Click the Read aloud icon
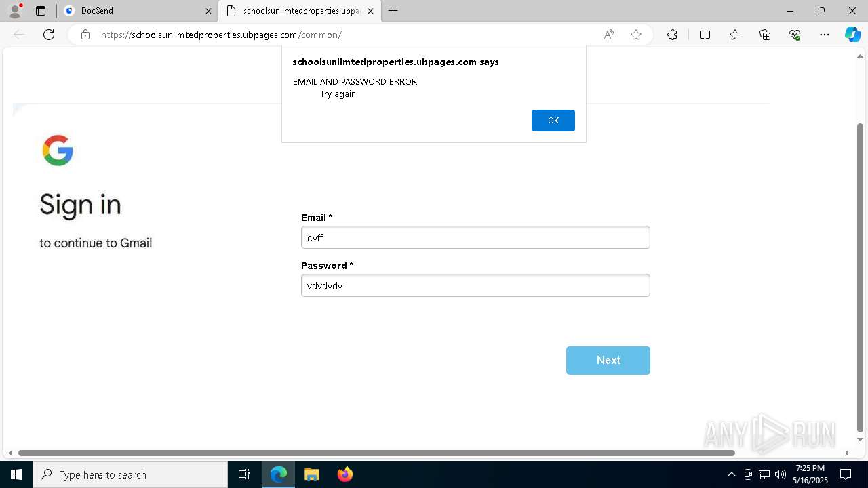Screen dimensions: 868x488 pyautogui.click(x=609, y=35)
